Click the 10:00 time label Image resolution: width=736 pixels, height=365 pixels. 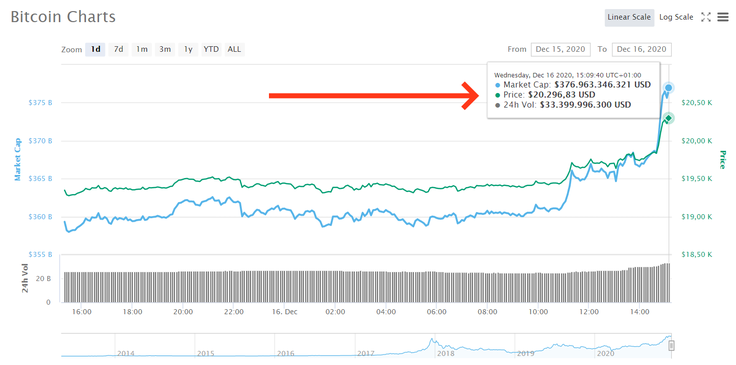[x=538, y=312]
